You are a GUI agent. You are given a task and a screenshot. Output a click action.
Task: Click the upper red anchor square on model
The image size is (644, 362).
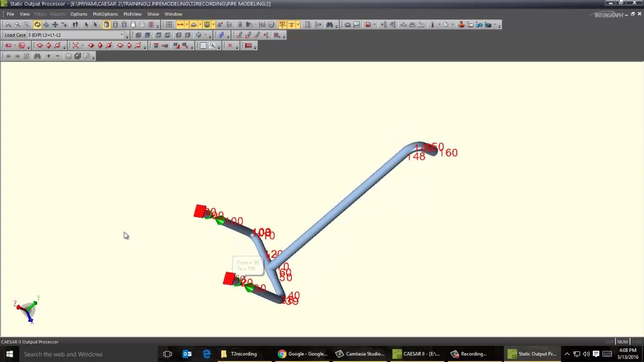pos(200,211)
